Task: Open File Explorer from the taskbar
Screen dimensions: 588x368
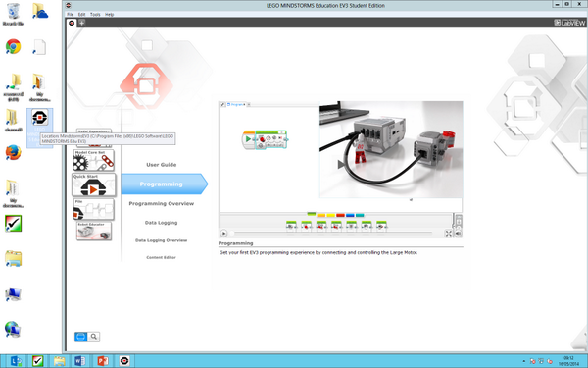Action: click(x=59, y=361)
